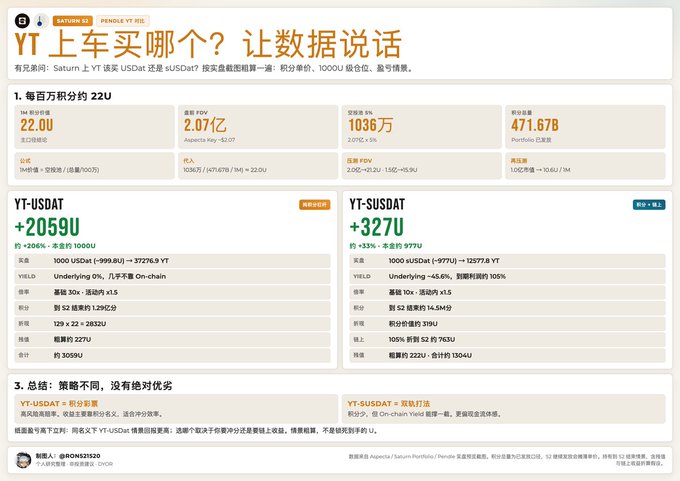Click the YT-USDAT panel heading
Screen dimensions: 680x481
point(39,204)
